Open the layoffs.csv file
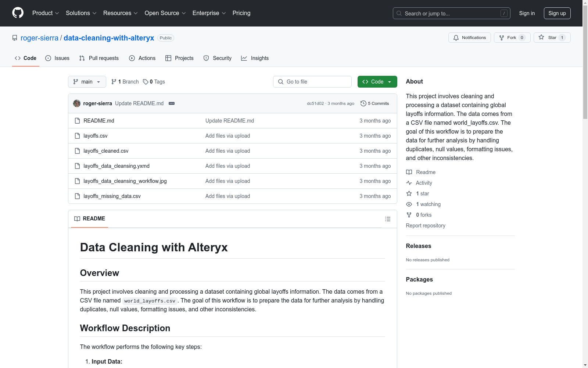This screenshot has height=368, width=588. tap(96, 136)
